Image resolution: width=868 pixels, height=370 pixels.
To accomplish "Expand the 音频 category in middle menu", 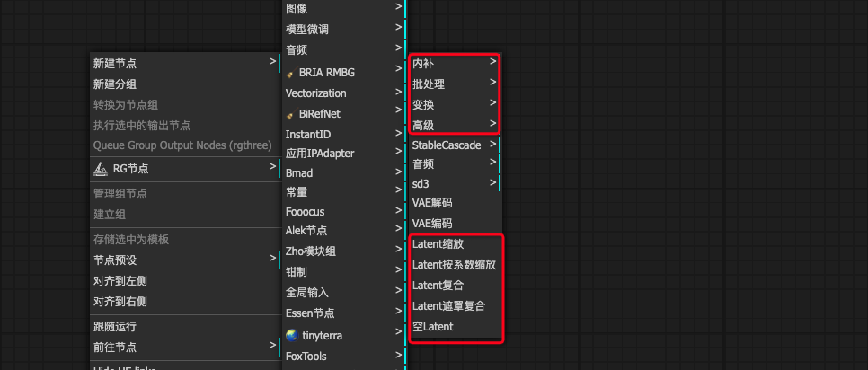I will pyautogui.click(x=344, y=50).
